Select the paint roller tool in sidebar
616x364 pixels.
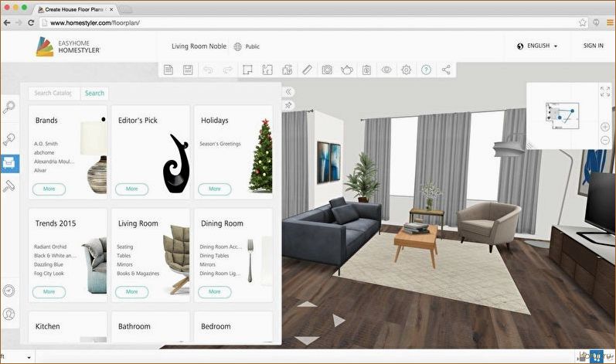9,186
